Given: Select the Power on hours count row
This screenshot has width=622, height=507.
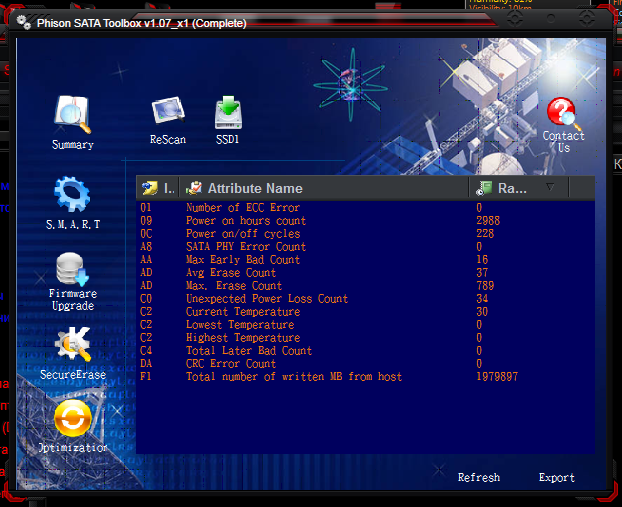Looking at the screenshot, I should click(365, 221).
